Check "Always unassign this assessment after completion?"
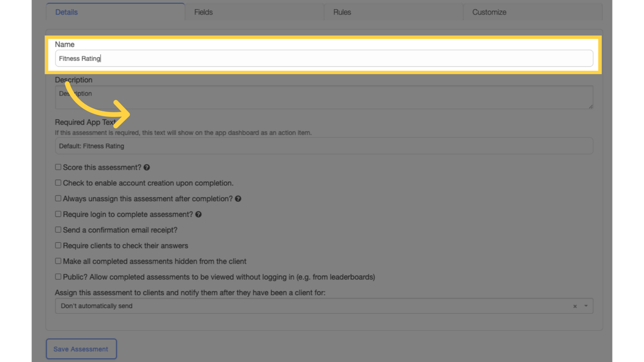Image resolution: width=644 pixels, height=362 pixels. pyautogui.click(x=58, y=198)
